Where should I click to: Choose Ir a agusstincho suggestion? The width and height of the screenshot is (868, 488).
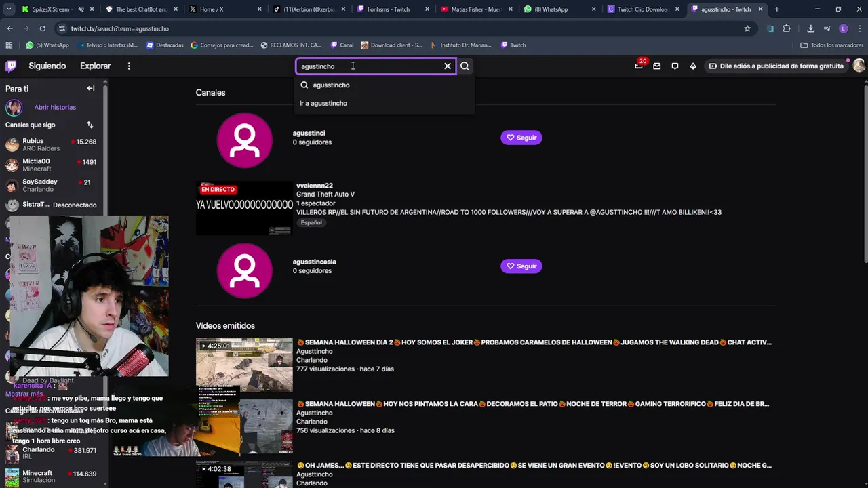pyautogui.click(x=385, y=103)
